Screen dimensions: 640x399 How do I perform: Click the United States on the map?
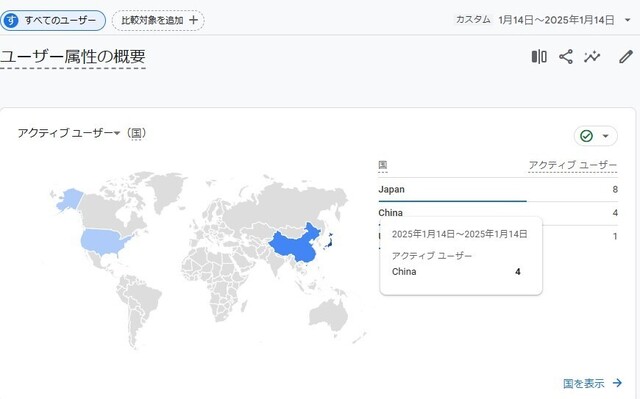103,242
